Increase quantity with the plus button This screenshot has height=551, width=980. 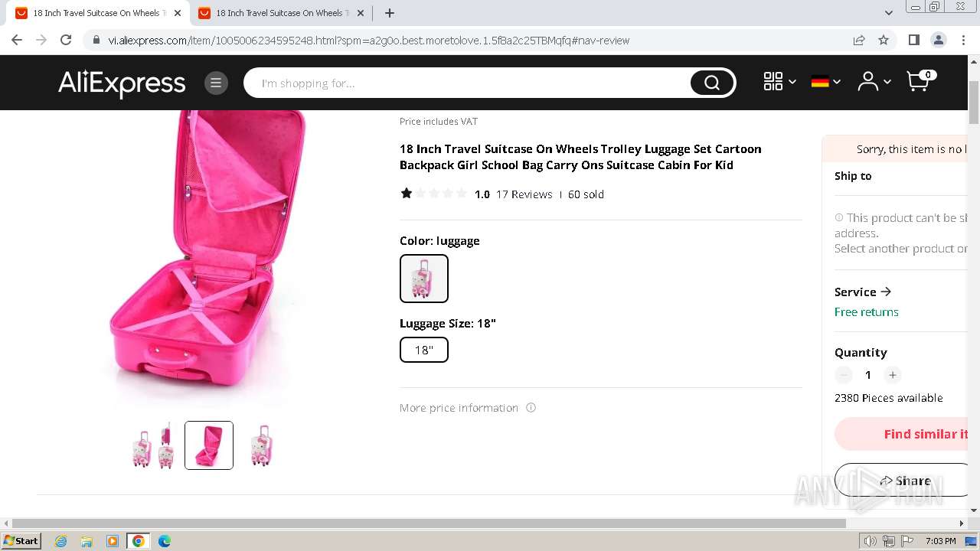pyautogui.click(x=892, y=375)
